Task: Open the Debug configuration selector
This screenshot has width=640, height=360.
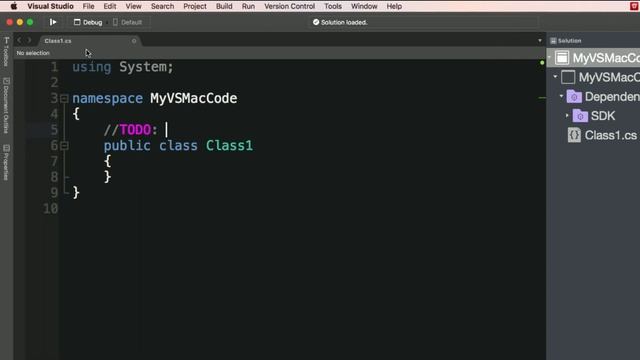Action: [x=88, y=22]
